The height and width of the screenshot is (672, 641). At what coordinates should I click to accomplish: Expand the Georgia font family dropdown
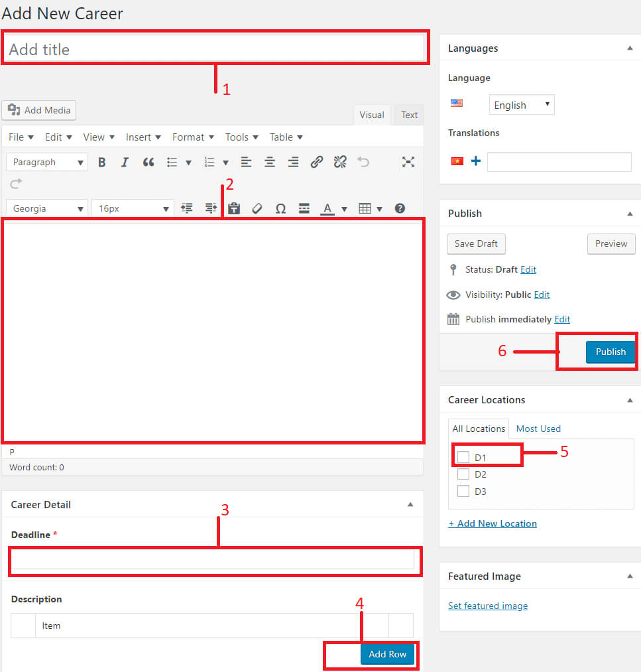coord(47,208)
